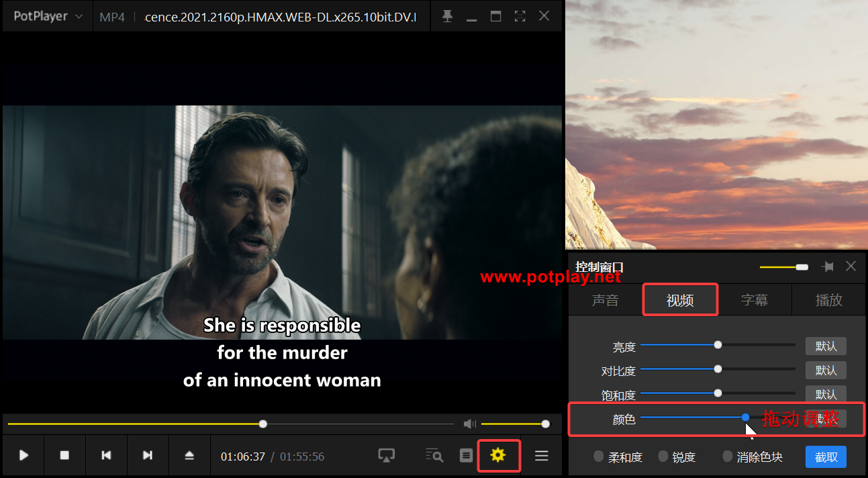This screenshot has height=478, width=868.
Task: Switch to the 播放 tab
Action: [829, 300]
